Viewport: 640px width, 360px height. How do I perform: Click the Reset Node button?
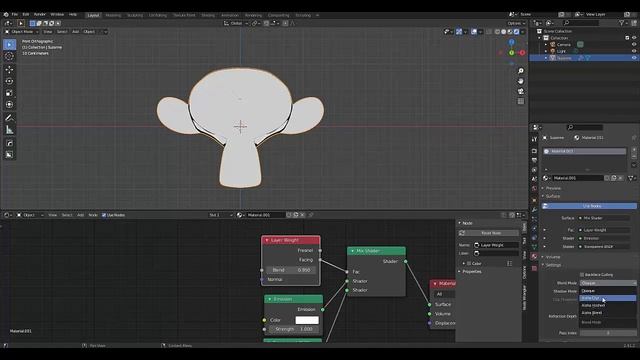click(489, 233)
